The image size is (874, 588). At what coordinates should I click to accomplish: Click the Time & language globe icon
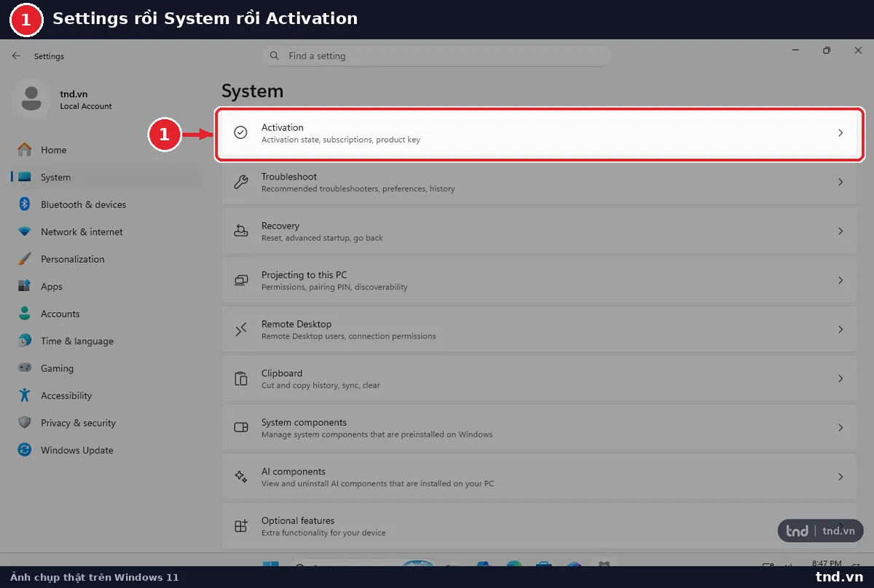coord(25,341)
